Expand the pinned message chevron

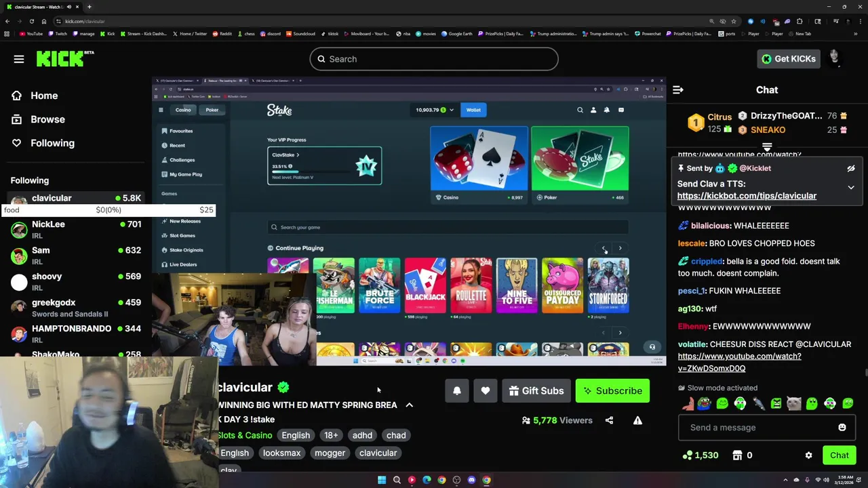(850, 188)
